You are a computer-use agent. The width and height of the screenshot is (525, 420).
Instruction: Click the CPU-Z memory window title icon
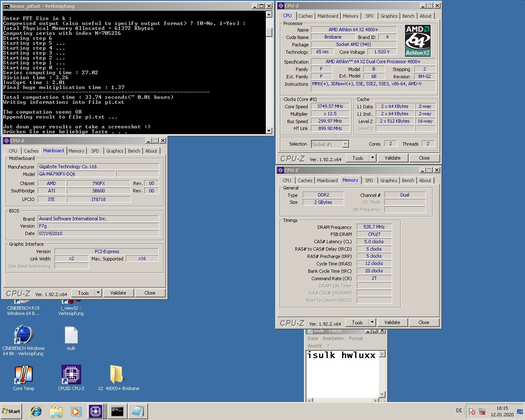tap(281, 170)
